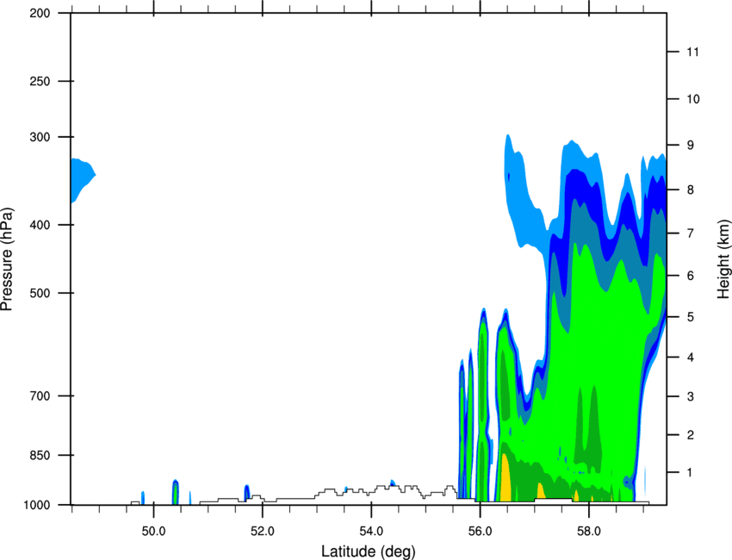Click the 6 km height label

click(690, 276)
